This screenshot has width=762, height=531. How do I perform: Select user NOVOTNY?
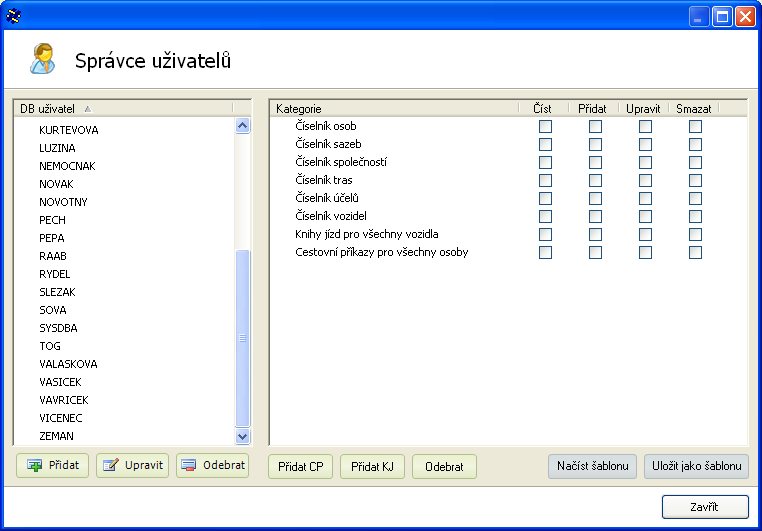click(x=63, y=202)
